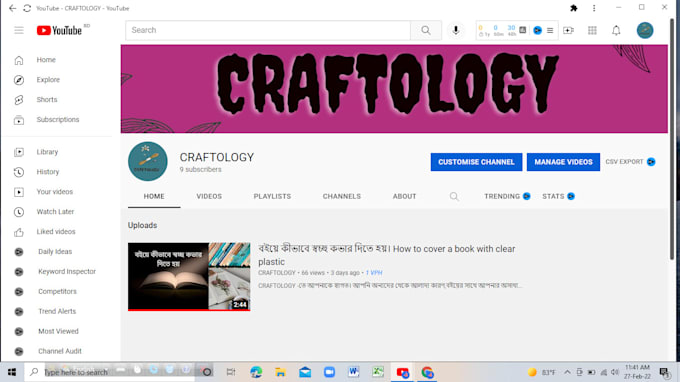Click MANAGE VIDEOS button

point(563,162)
